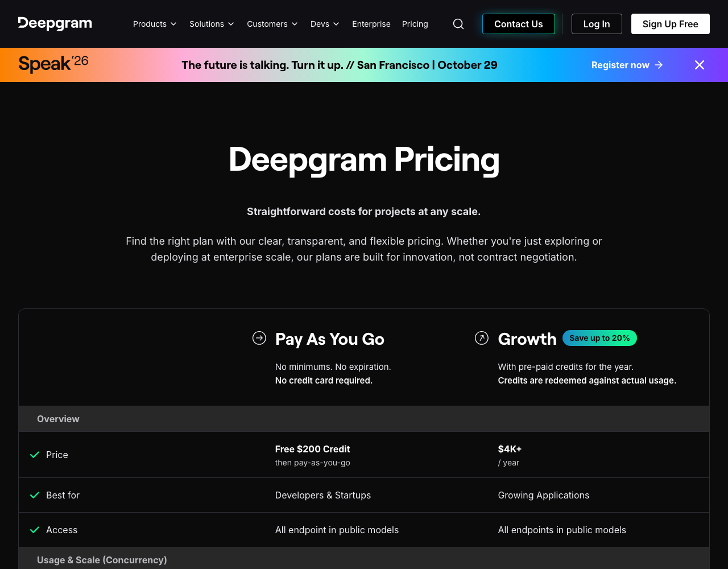Click the green checkmark beside Best for

click(35, 495)
